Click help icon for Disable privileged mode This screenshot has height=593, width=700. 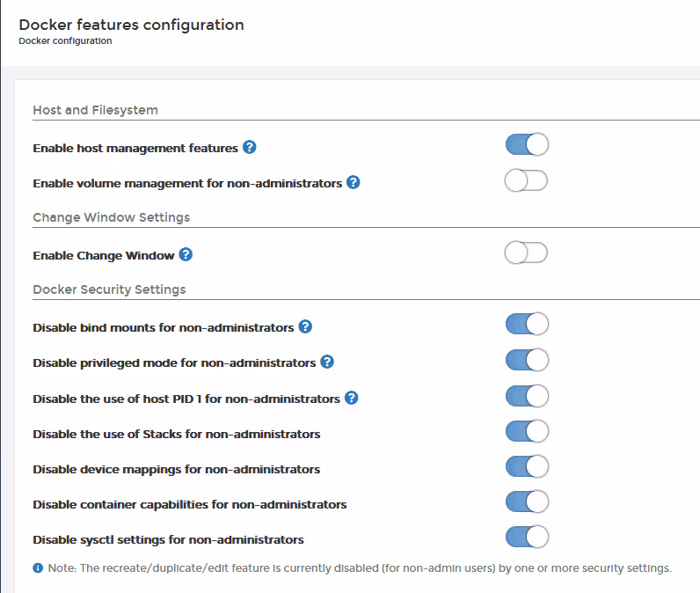pos(327,362)
